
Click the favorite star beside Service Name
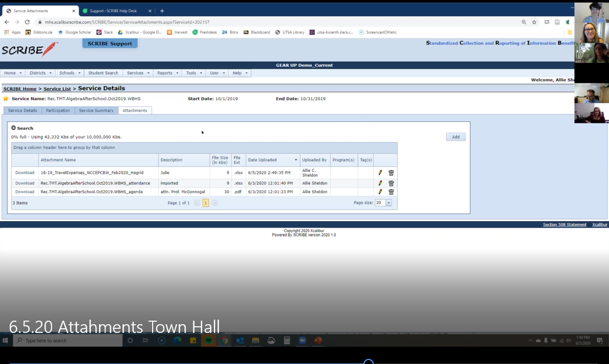(x=6, y=98)
